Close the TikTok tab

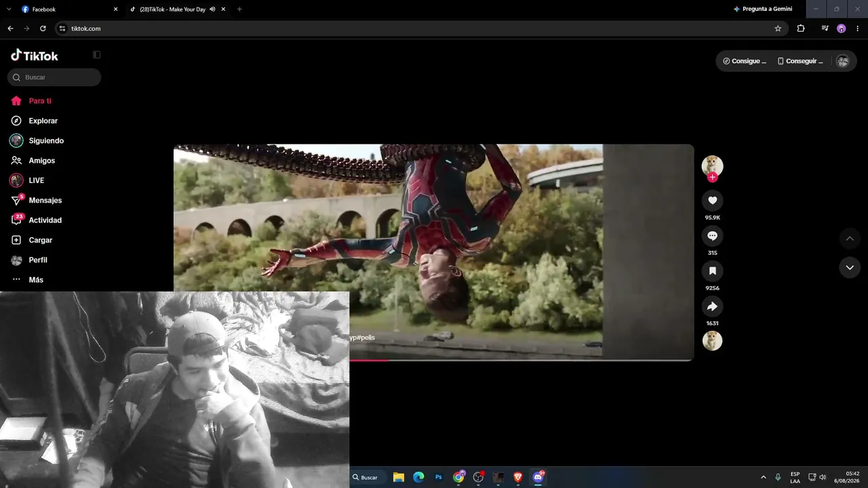click(x=223, y=9)
